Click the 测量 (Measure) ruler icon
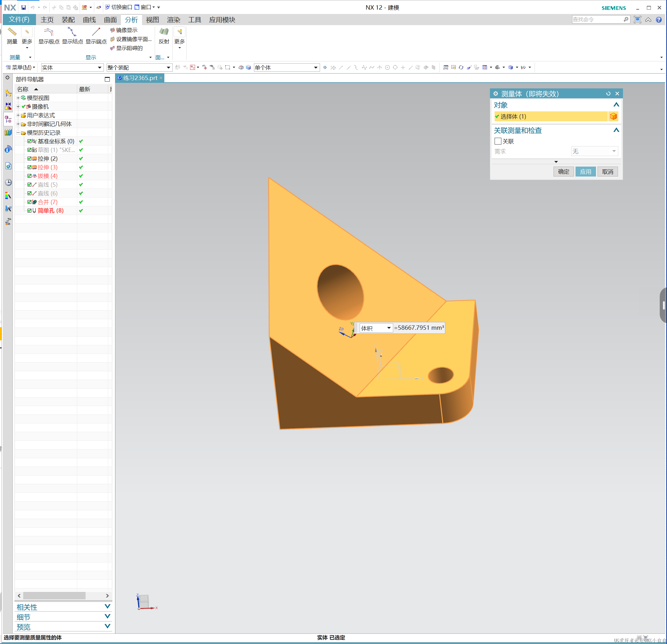 12,32
